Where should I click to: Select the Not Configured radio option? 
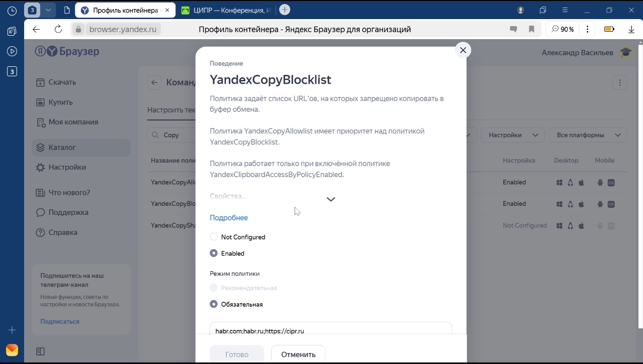(x=214, y=237)
